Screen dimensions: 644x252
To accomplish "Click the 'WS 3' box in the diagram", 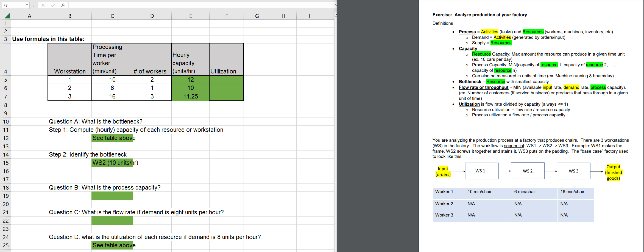I will 573,171.
